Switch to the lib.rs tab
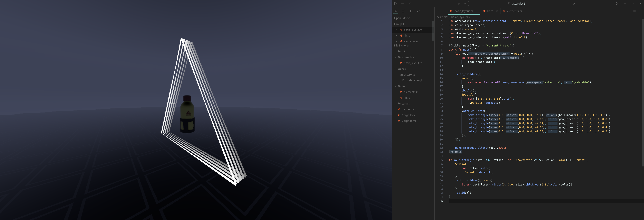The height and width of the screenshot is (220, 644). tap(490, 11)
